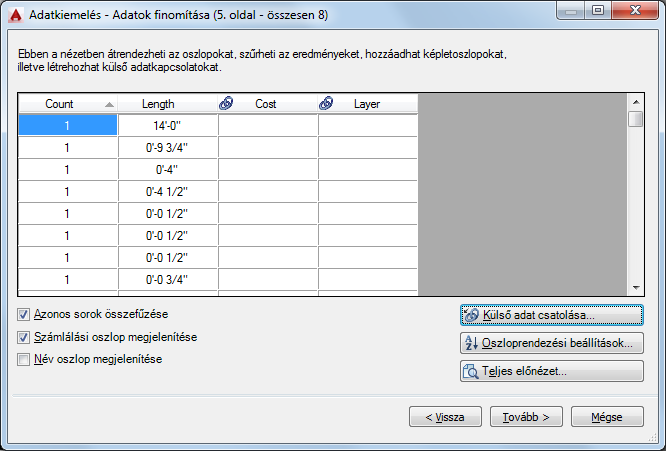
Task: Click the AutoCAD logo in title bar
Action: click(16, 15)
